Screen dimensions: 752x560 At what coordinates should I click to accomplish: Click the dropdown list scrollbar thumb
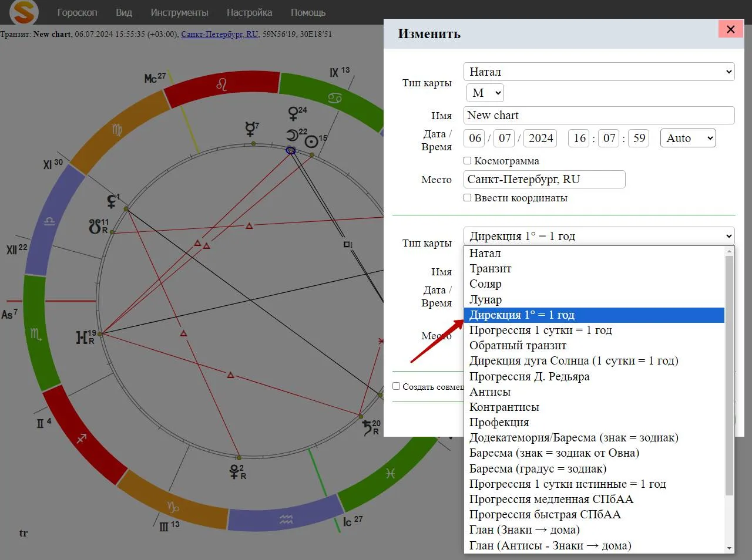[729, 376]
